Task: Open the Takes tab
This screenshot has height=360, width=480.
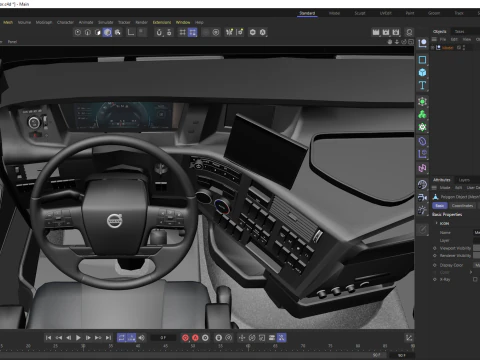Action: [460, 31]
